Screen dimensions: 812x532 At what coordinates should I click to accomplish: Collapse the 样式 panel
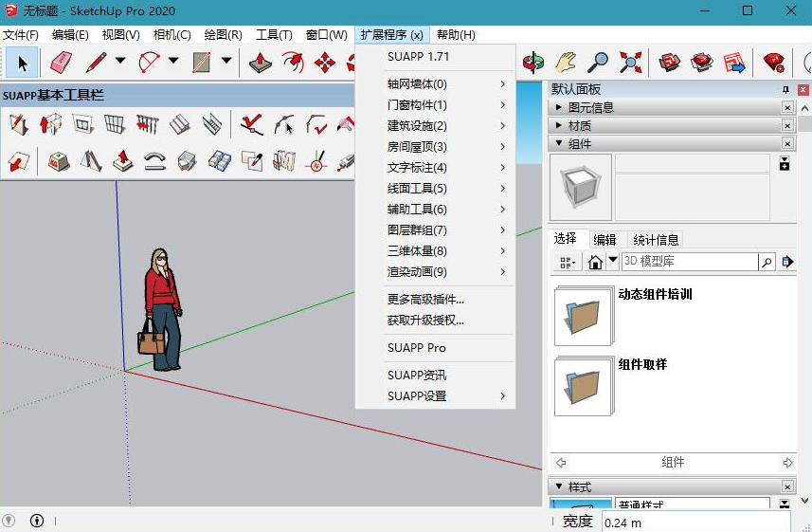tap(558, 486)
